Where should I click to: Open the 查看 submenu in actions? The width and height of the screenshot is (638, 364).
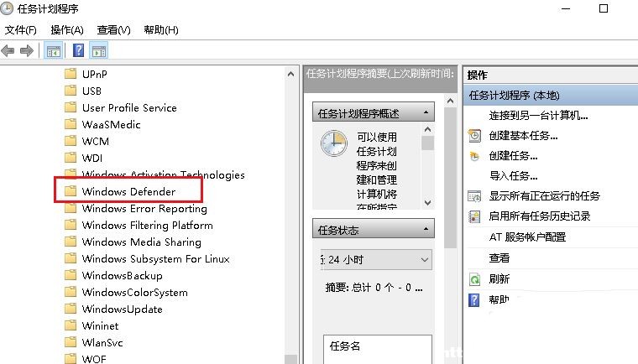pos(499,257)
